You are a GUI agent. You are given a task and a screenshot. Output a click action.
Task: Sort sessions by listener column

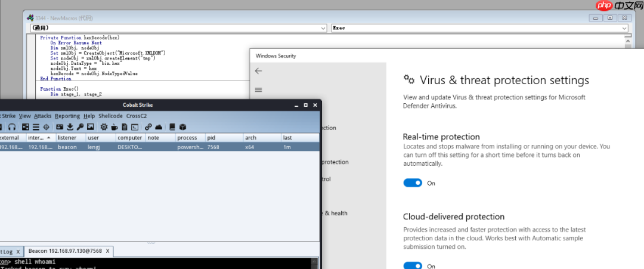[70, 138]
